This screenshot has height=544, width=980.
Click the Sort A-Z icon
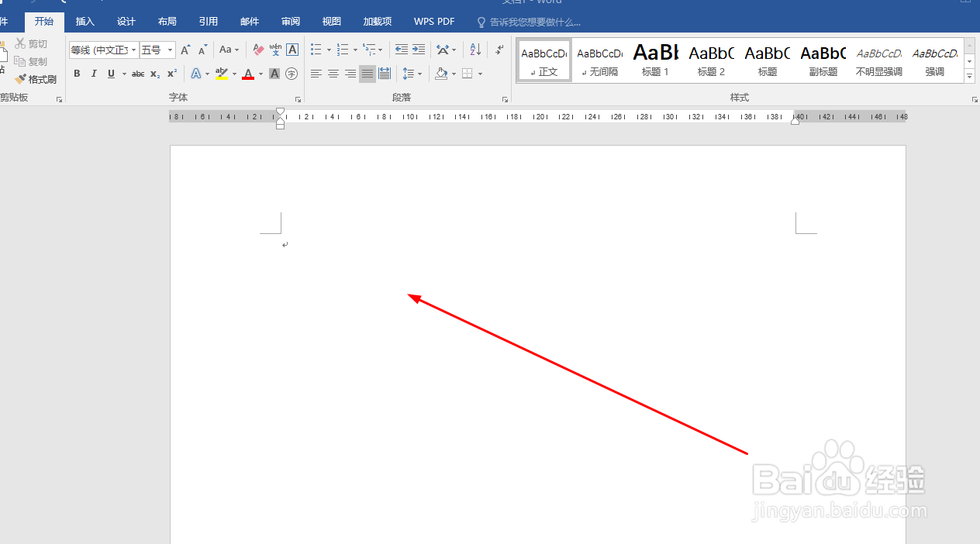coord(476,50)
